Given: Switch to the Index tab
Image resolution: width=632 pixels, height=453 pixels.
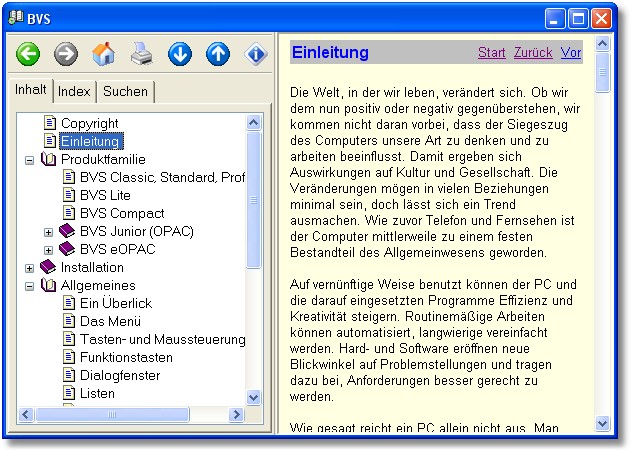Looking at the screenshot, I should pyautogui.click(x=74, y=92).
